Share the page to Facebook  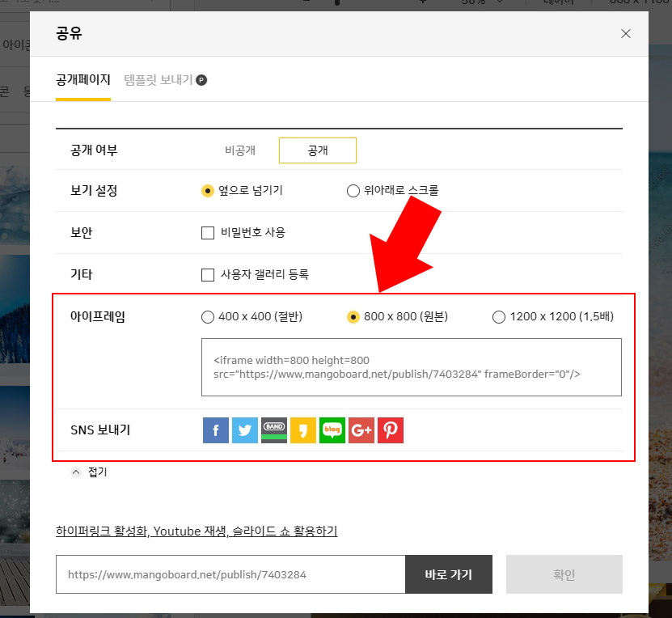coord(215,430)
